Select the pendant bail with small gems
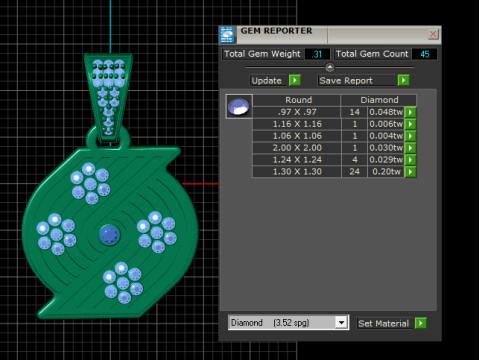This screenshot has width=480, height=360. pyautogui.click(x=109, y=98)
